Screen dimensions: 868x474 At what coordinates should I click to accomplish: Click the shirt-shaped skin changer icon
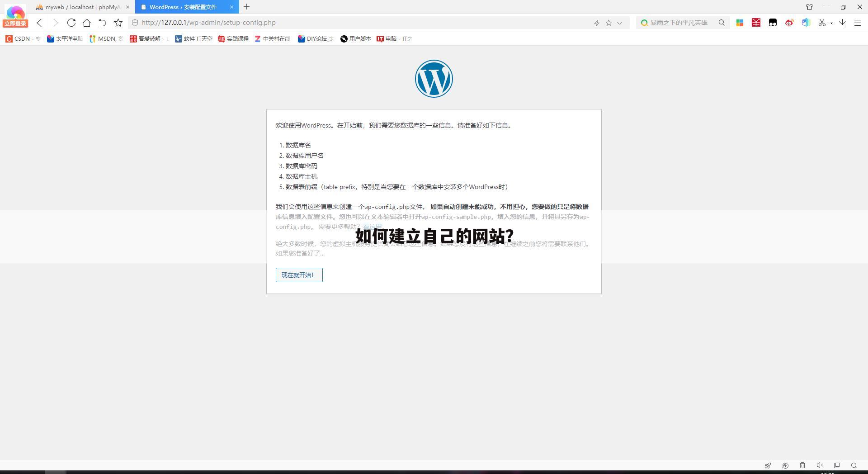(809, 7)
